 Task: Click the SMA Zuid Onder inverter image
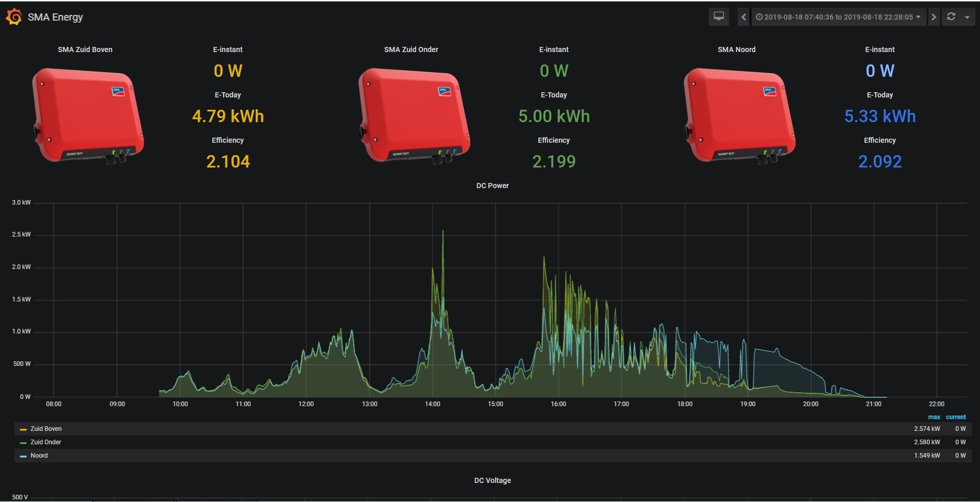tap(414, 116)
